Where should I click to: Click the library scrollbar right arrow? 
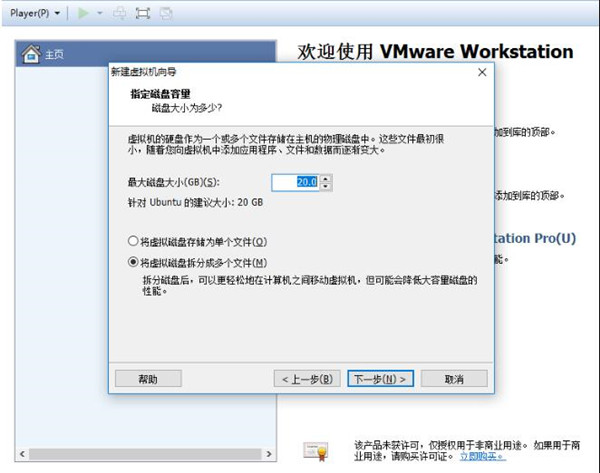(x=269, y=454)
